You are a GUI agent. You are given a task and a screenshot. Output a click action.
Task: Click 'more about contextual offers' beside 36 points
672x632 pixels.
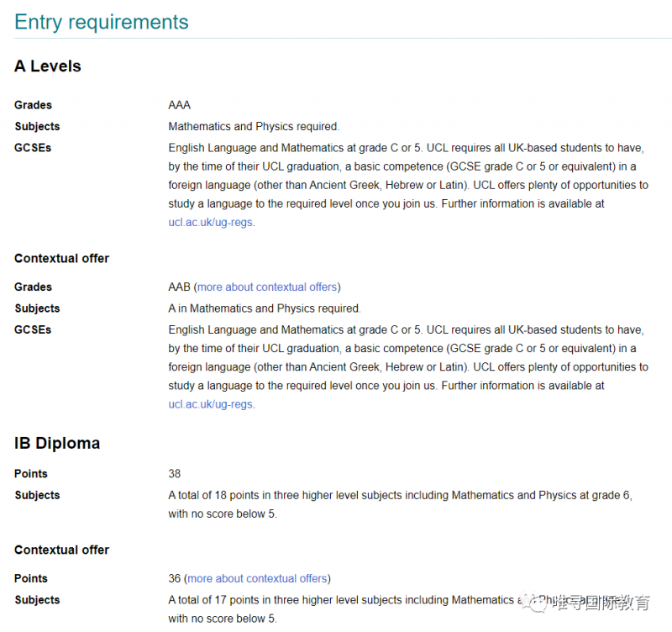click(257, 578)
